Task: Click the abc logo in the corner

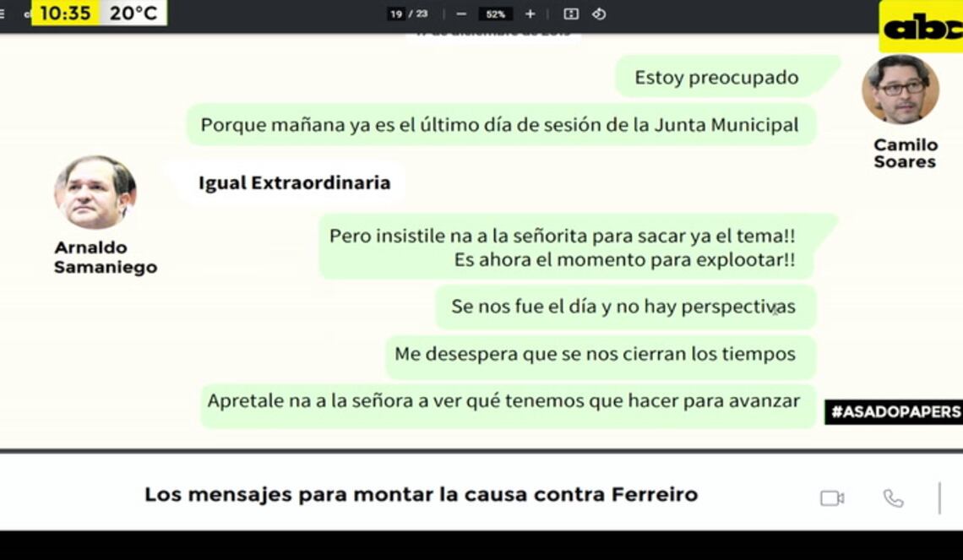Action: pyautogui.click(x=922, y=28)
